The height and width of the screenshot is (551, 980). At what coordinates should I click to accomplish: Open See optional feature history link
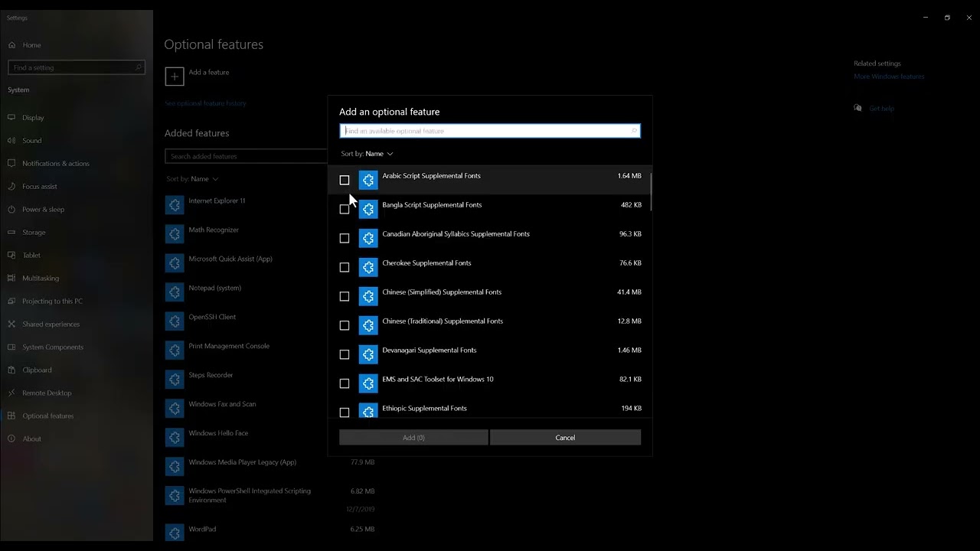pyautogui.click(x=205, y=103)
